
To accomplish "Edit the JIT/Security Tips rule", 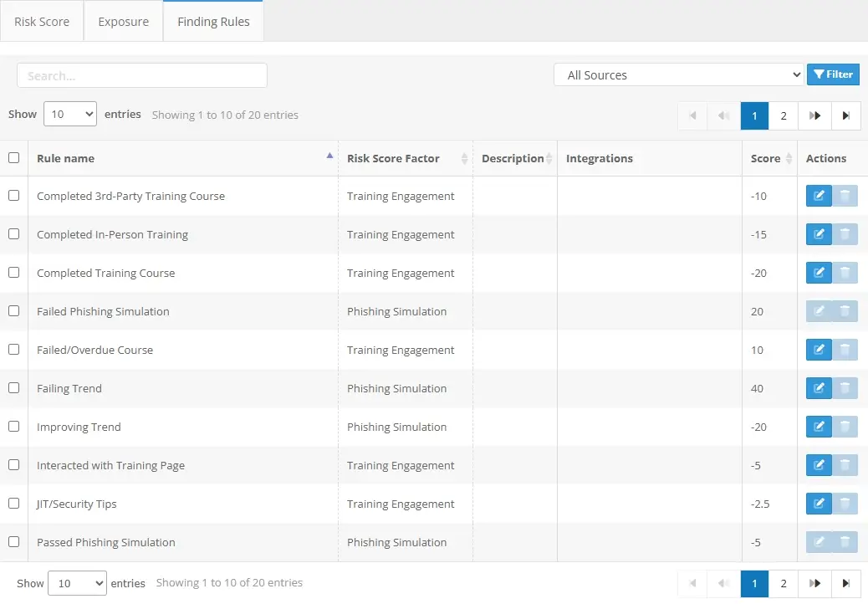I will 818,504.
